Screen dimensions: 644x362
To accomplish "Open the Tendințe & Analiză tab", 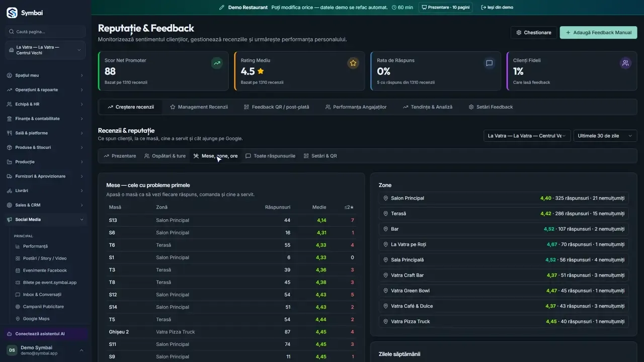I will point(428,107).
